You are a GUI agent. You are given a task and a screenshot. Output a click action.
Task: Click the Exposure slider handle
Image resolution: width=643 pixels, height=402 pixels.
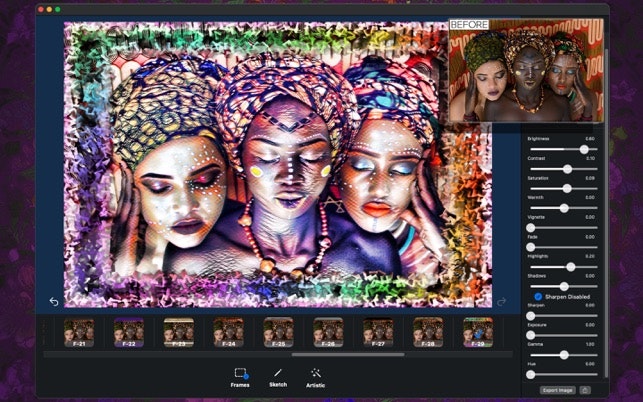click(x=531, y=336)
